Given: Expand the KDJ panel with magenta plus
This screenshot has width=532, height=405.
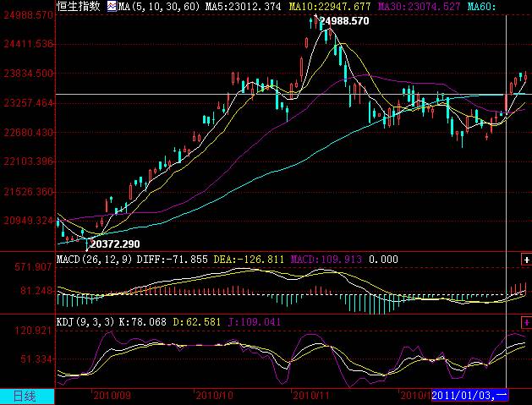Looking at the screenshot, I should tap(526, 322).
